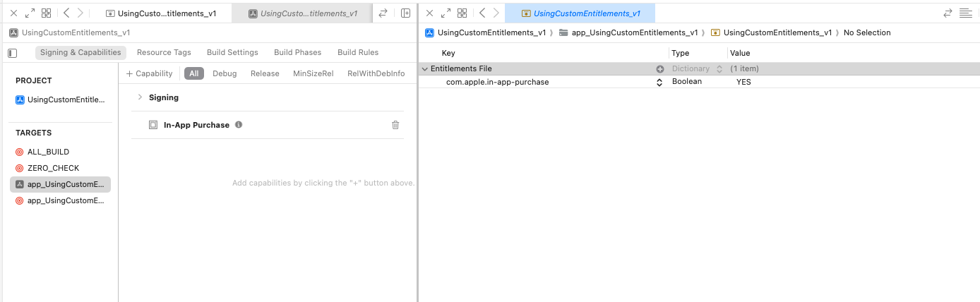Select the non-italic UsingCusto...titlements_v1 project tab
This screenshot has width=980, height=302.
(161, 13)
